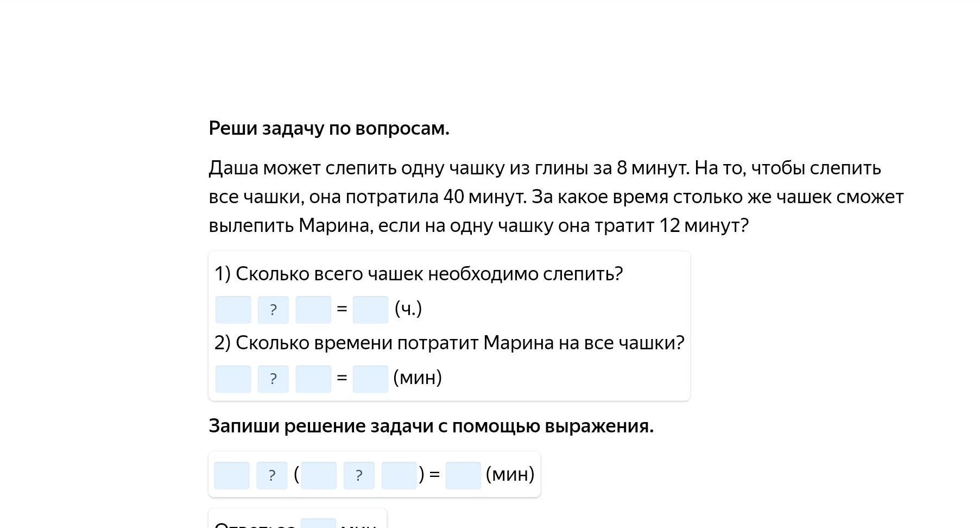Click heading Запиши решение задачи с помощью выражения
The width and height of the screenshot is (980, 528).
pyautogui.click(x=431, y=426)
